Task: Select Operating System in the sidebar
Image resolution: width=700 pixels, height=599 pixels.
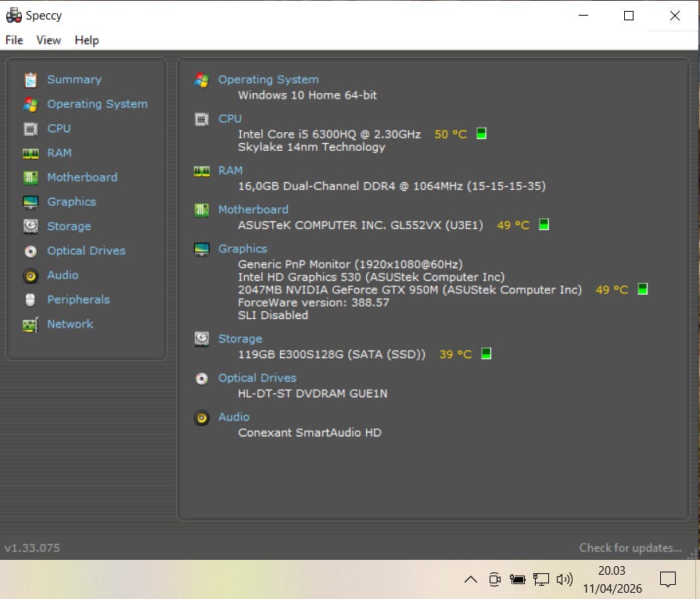Action: point(97,104)
